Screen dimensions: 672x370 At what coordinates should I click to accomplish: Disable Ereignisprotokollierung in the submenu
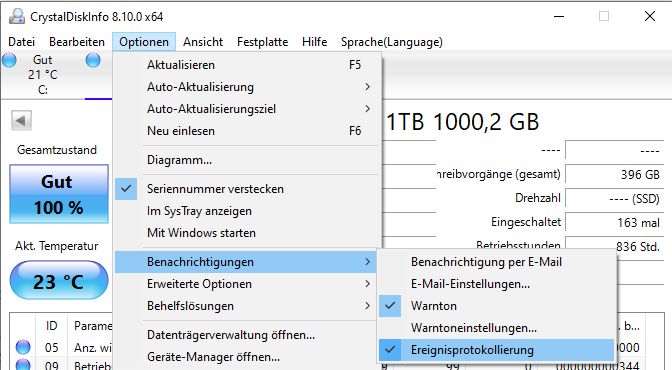coord(497,350)
